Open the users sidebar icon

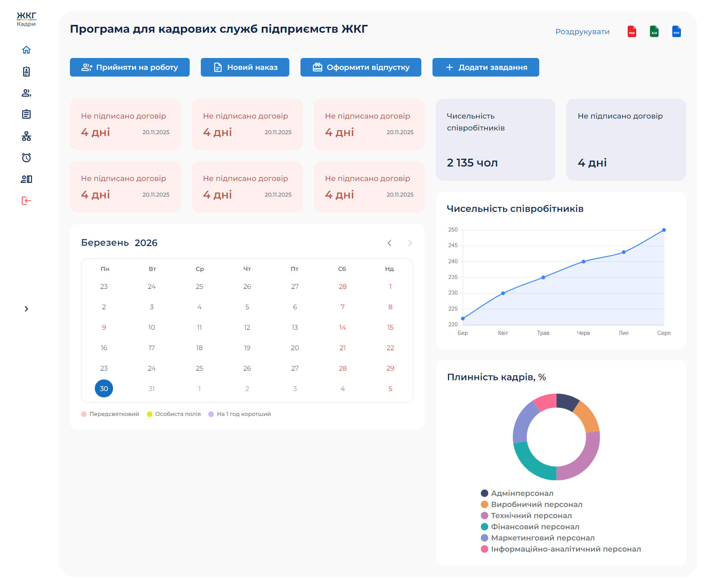26,93
